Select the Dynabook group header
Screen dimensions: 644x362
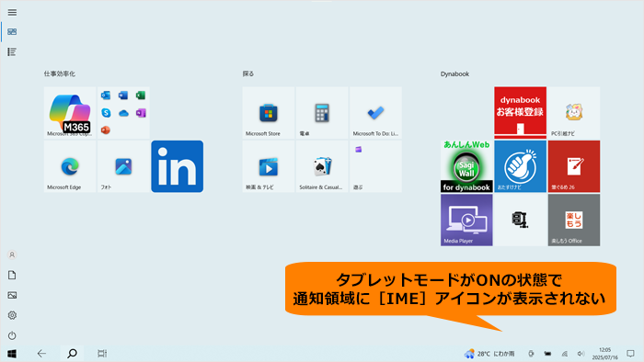point(454,74)
